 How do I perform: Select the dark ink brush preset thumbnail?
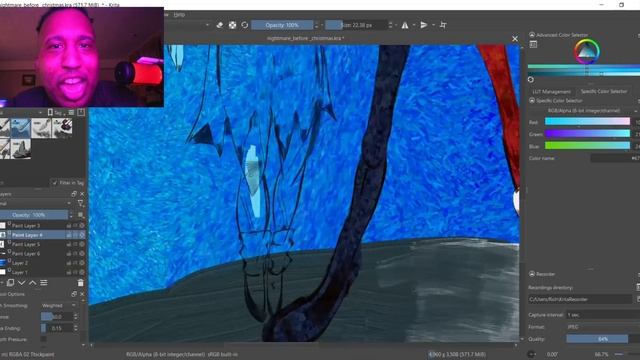pyautogui.click(x=62, y=128)
